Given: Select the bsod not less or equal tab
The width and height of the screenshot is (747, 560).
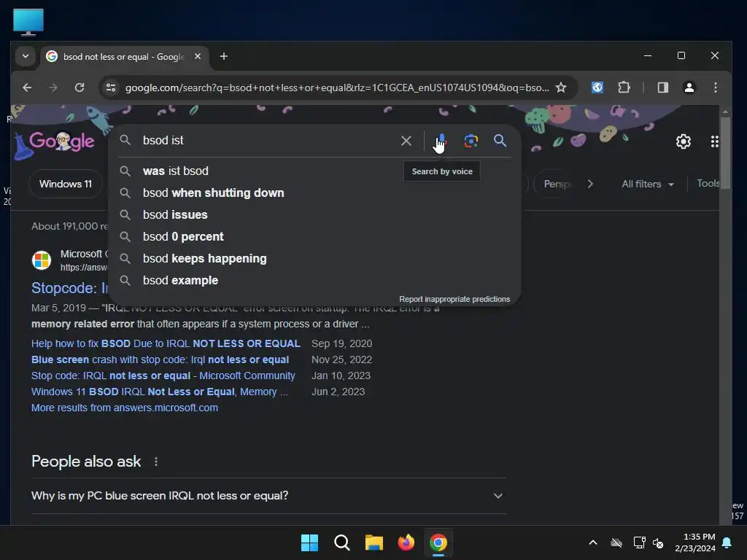Looking at the screenshot, I should pos(124,57).
